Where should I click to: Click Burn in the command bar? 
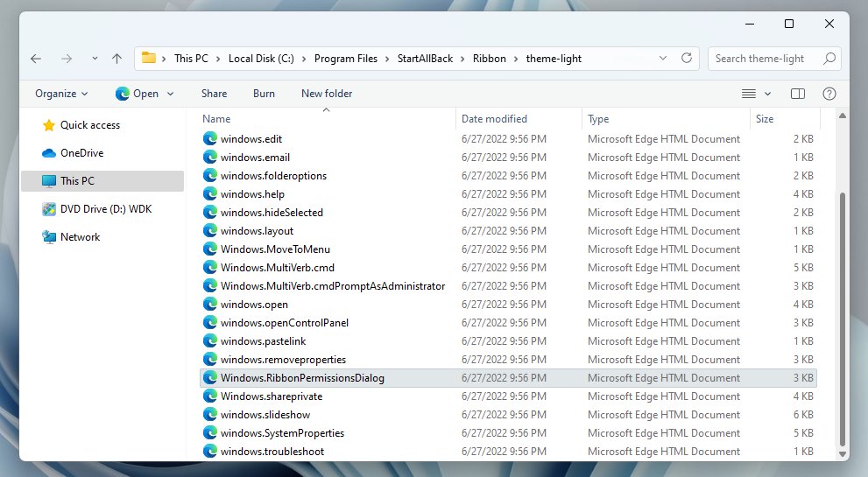point(264,94)
